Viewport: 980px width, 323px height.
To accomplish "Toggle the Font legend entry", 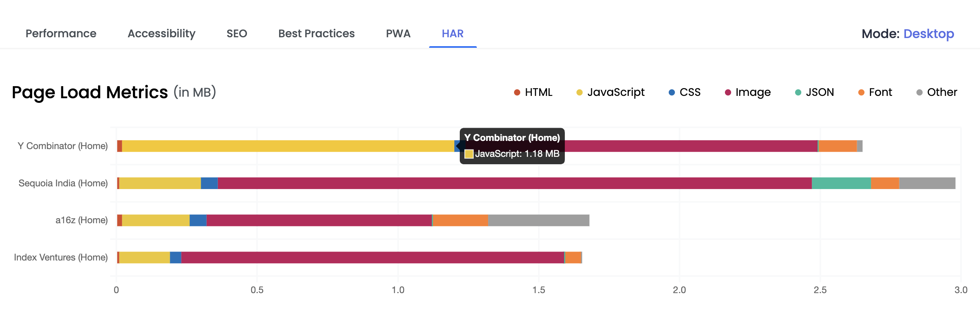I will tap(875, 92).
